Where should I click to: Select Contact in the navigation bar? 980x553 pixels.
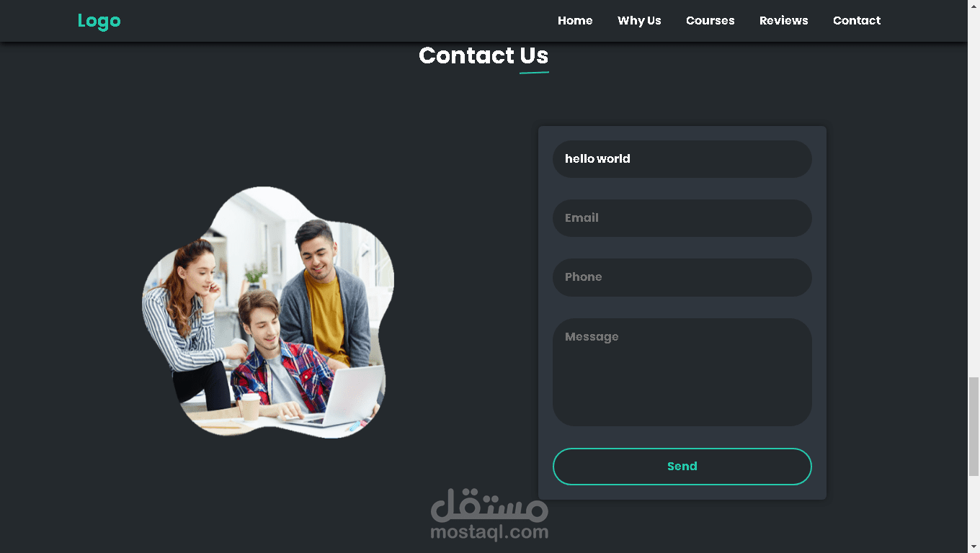coord(857,21)
